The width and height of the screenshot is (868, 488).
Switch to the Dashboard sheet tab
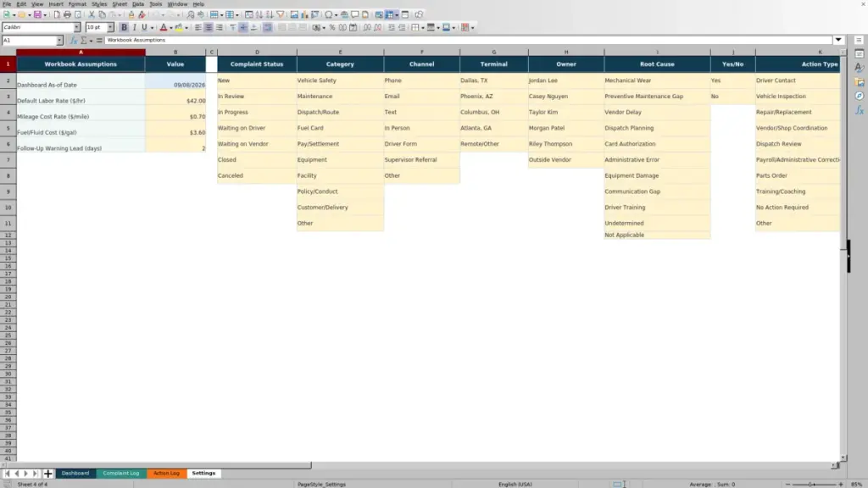point(75,474)
